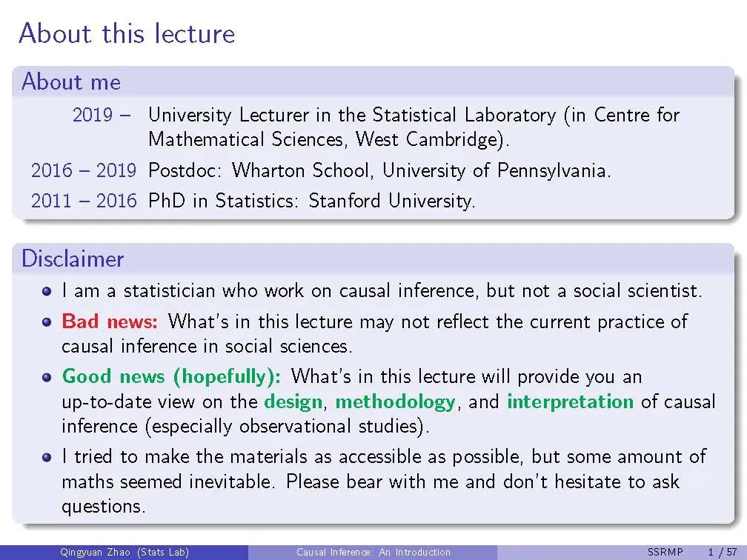Click the '2011 – 2016' date range
The height and width of the screenshot is (560, 747).
tap(84, 200)
